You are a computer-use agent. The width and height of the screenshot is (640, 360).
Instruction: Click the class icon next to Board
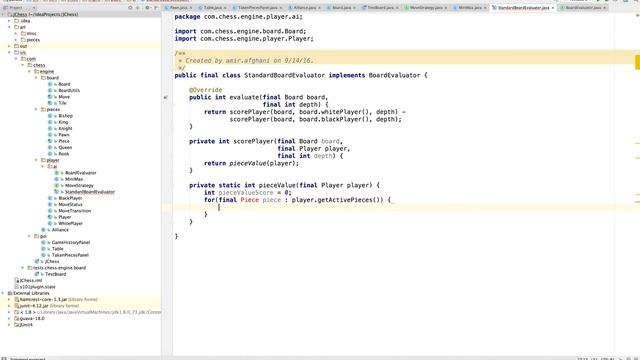50,84
